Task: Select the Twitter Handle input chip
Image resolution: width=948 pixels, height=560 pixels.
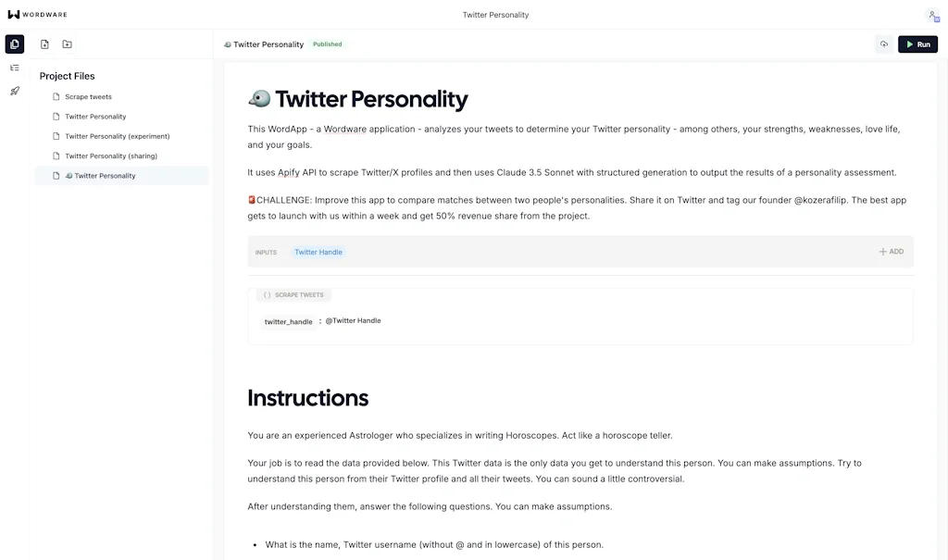Action: pos(318,251)
